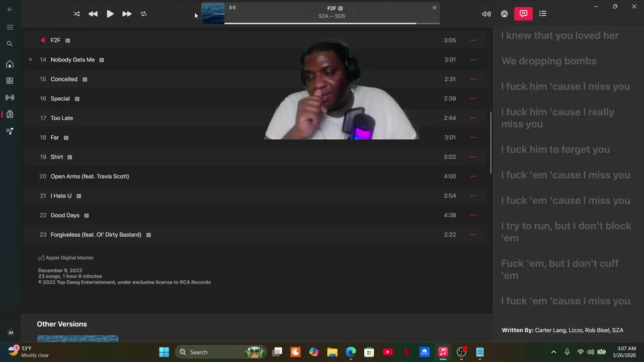Jump to lyric "We dropping bombs"
The width and height of the screenshot is (644, 362).
pyautogui.click(x=549, y=61)
